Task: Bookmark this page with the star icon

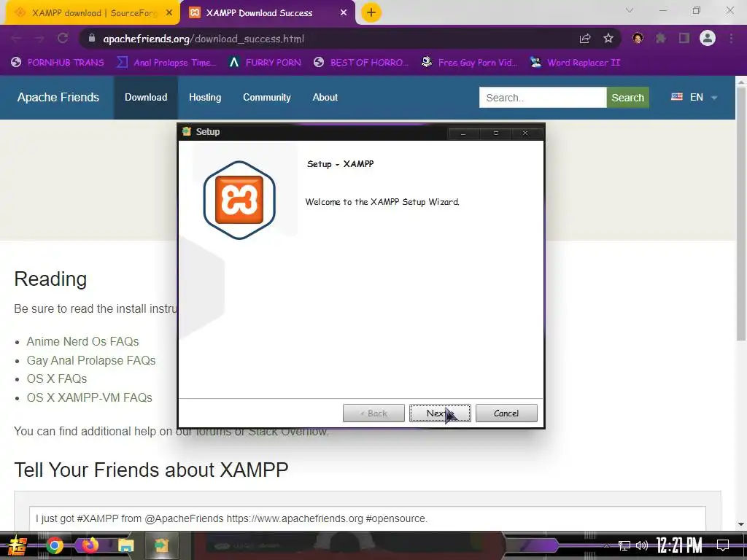Action: 608,39
